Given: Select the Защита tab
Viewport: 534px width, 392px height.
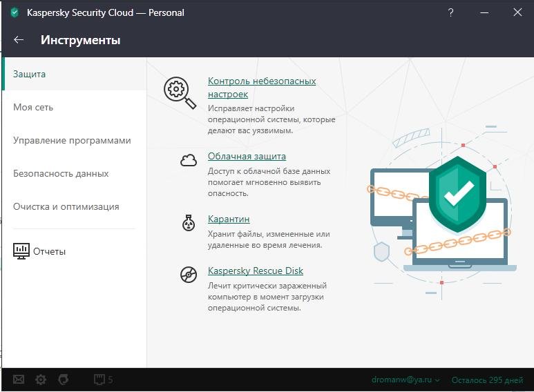Looking at the screenshot, I should (74, 74).
